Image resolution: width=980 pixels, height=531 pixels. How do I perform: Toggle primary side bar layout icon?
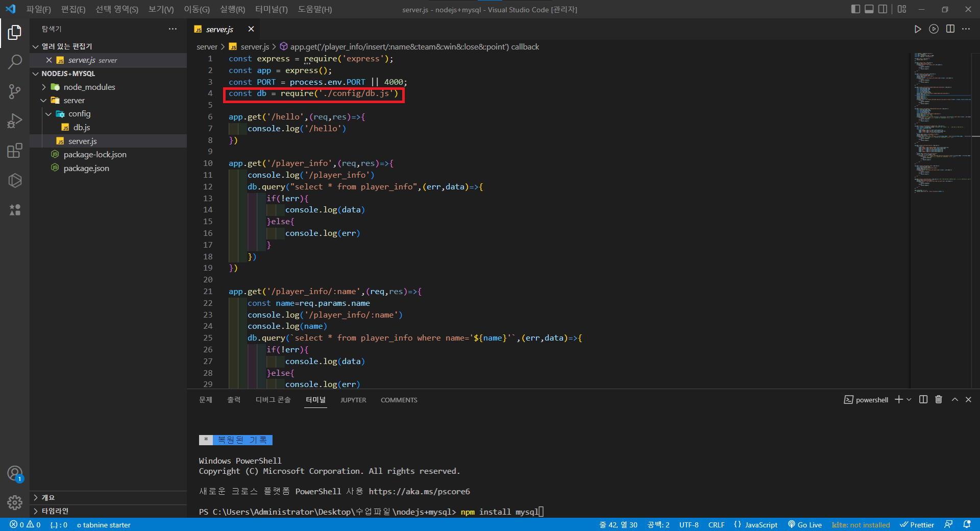tap(855, 9)
